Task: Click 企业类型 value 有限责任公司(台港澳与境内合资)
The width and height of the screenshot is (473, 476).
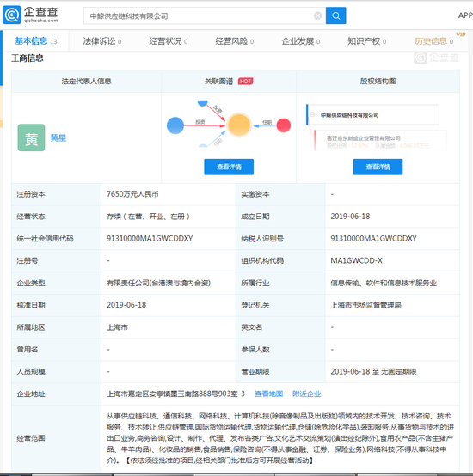Action: tap(158, 283)
